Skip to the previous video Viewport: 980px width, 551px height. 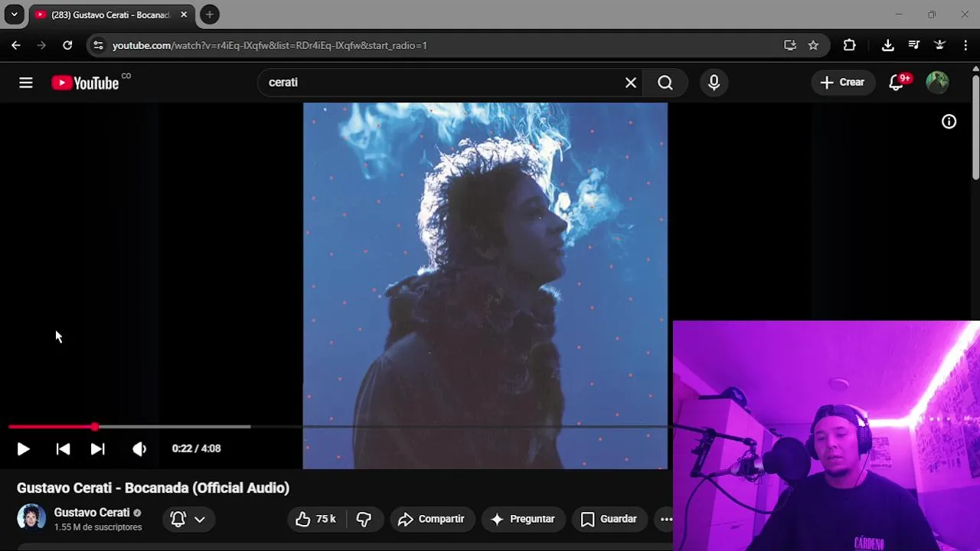tap(64, 449)
